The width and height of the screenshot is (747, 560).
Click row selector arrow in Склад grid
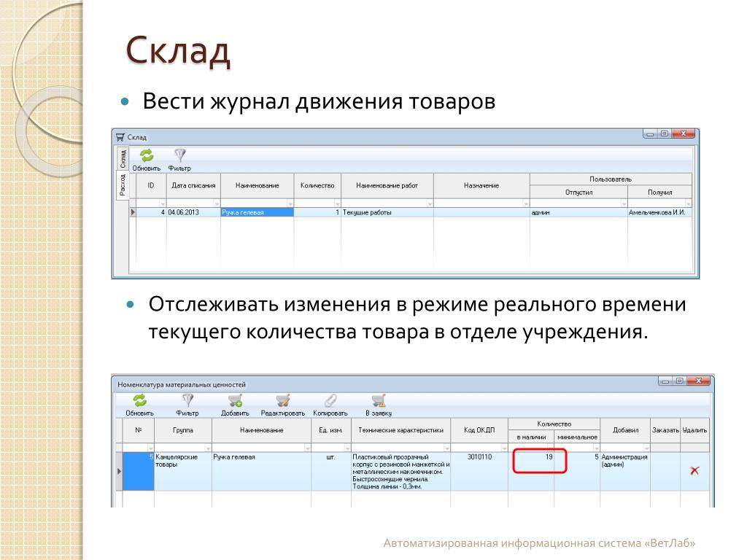click(x=133, y=212)
